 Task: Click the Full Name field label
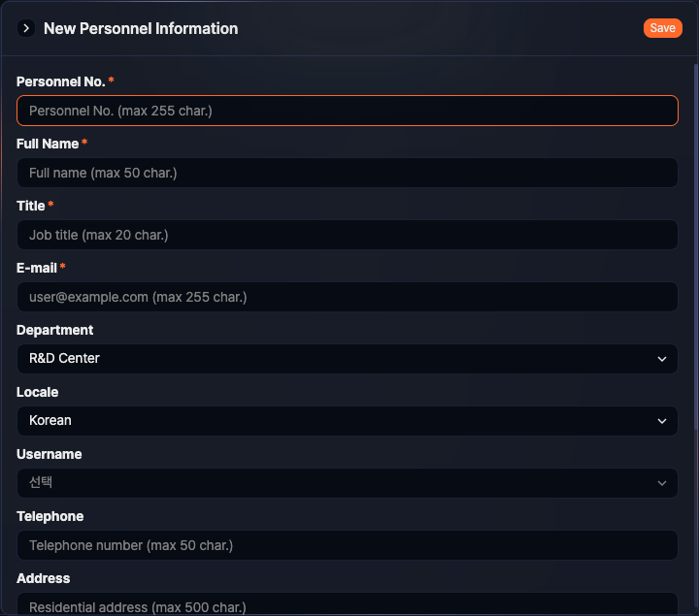point(48,144)
